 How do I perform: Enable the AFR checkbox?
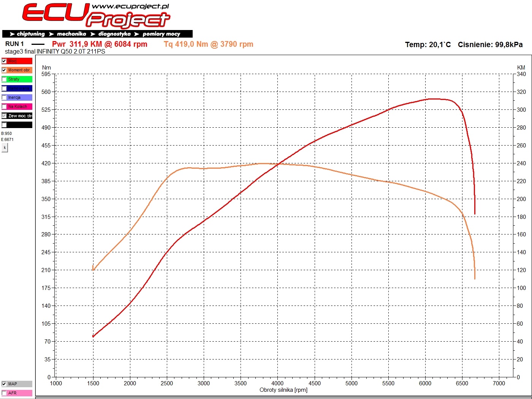click(x=4, y=393)
